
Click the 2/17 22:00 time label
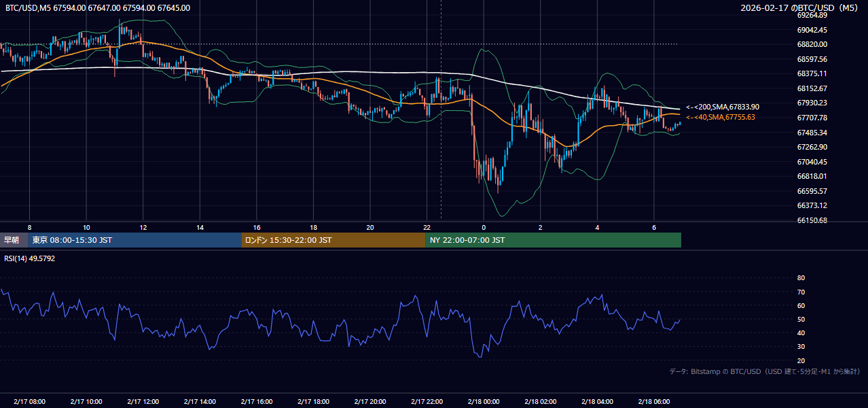(427, 402)
